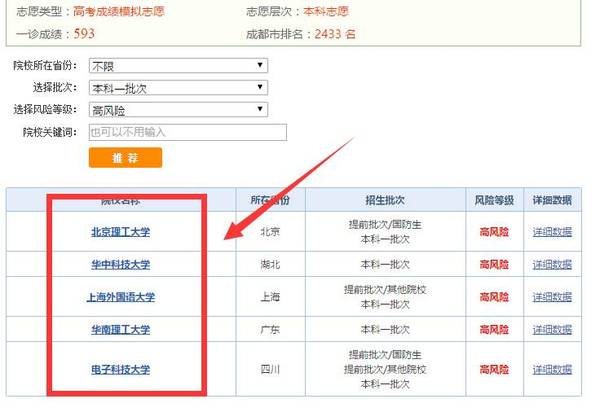Open the 院校所在省份 dropdown
The image size is (600, 412).
(178, 65)
